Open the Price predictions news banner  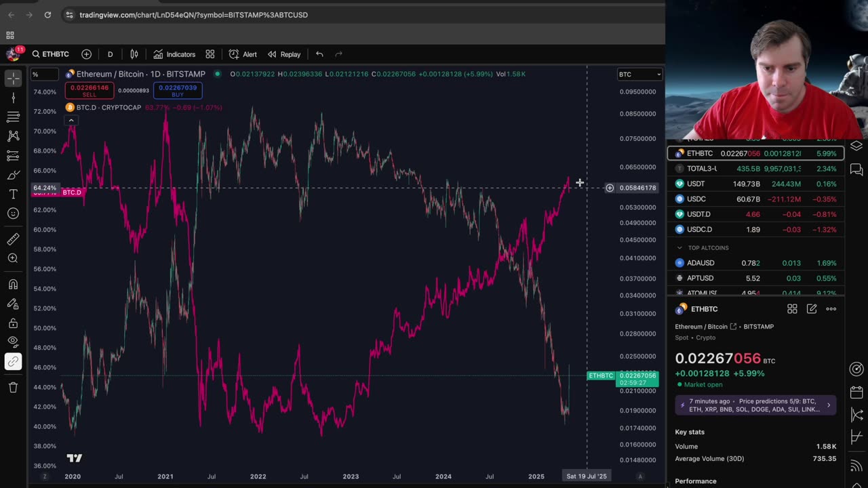click(x=755, y=405)
